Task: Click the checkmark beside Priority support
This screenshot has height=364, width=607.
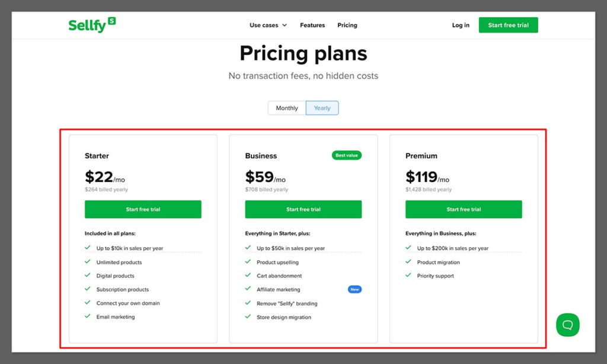Action: pyautogui.click(x=408, y=276)
